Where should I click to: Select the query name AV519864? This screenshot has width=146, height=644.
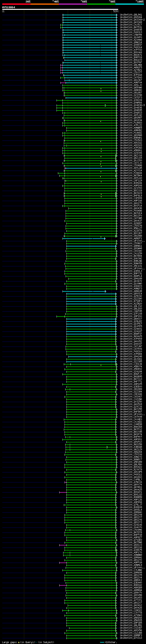coord(8,8)
